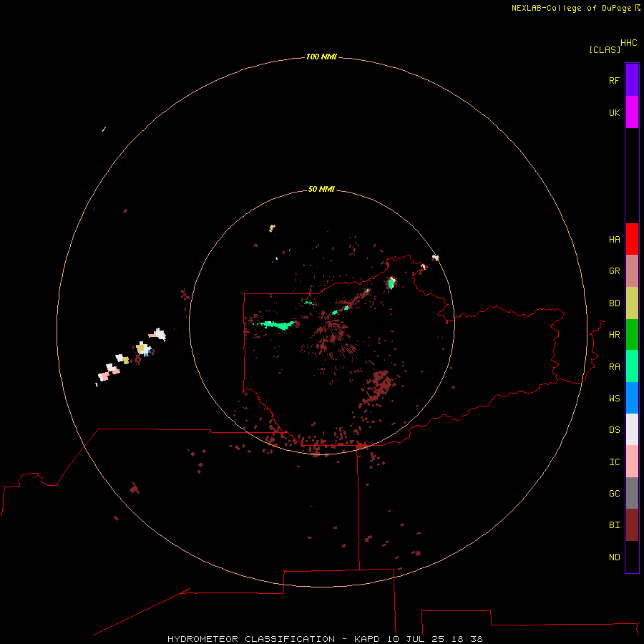The image size is (644, 644).
Task: Pick the HR dark green swatch
Action: [632, 335]
